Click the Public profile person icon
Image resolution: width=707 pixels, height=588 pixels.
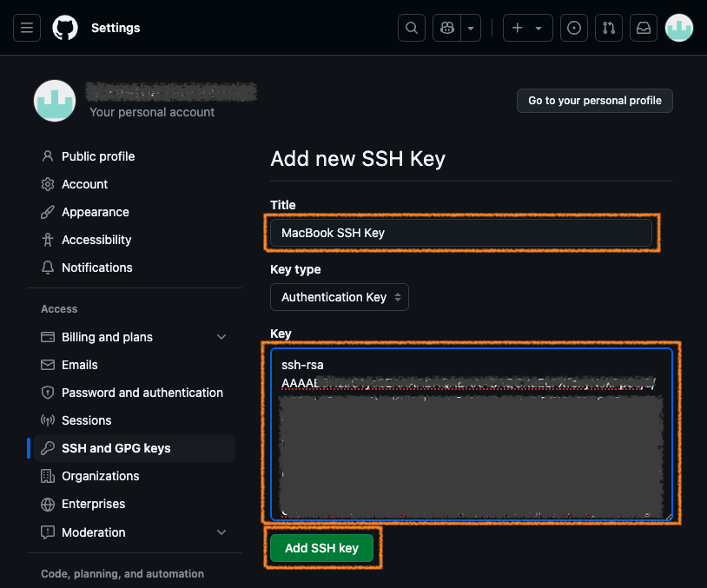[x=48, y=156]
